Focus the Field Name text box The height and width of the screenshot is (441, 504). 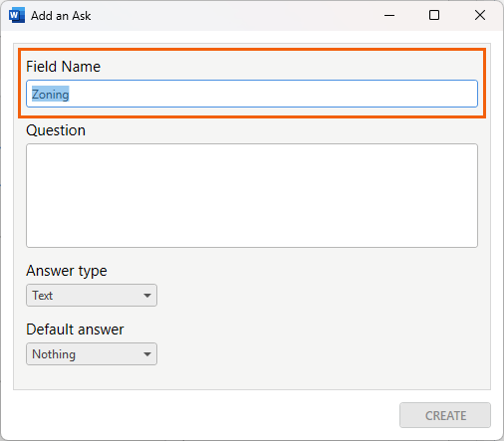252,94
